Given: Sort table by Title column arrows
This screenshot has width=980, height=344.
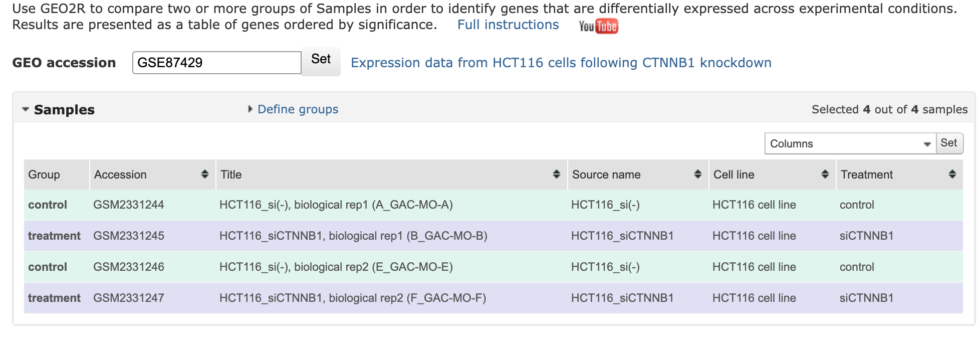Looking at the screenshot, I should click(556, 174).
